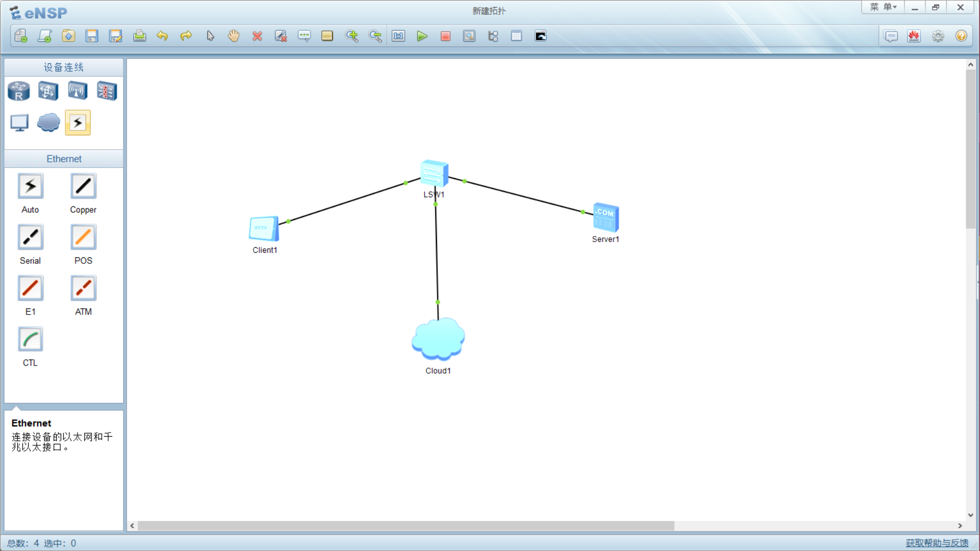Toggle the grid display icon
980x551 pixels.
[x=517, y=36]
